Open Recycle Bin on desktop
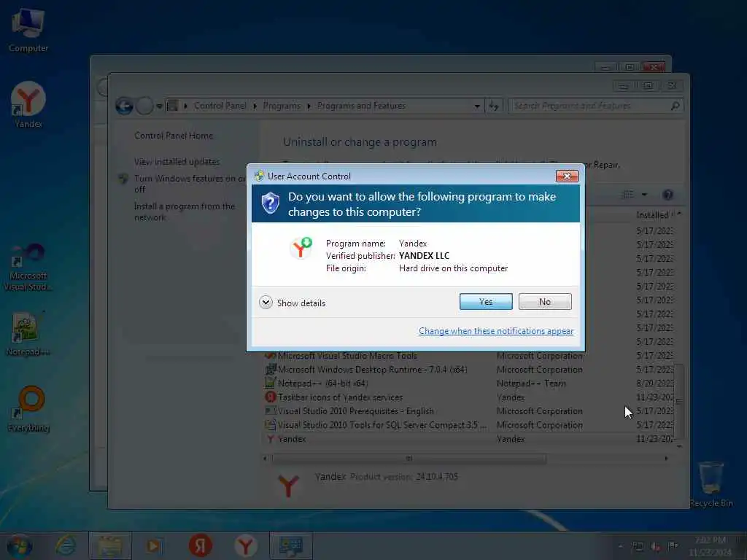 711,484
